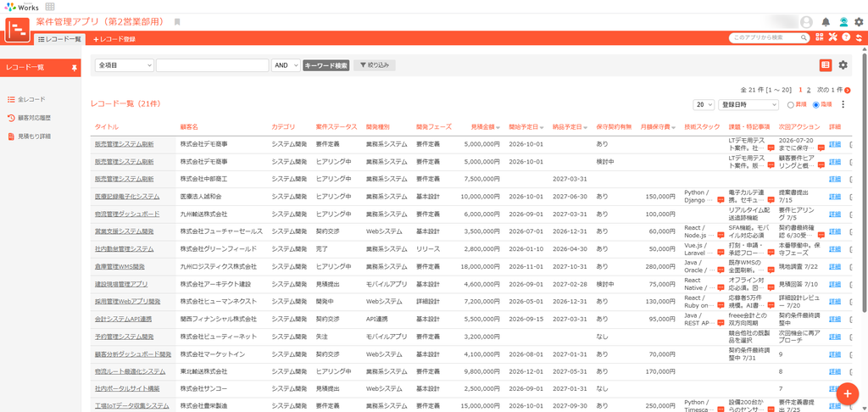Click the keyword search text field

pos(213,65)
